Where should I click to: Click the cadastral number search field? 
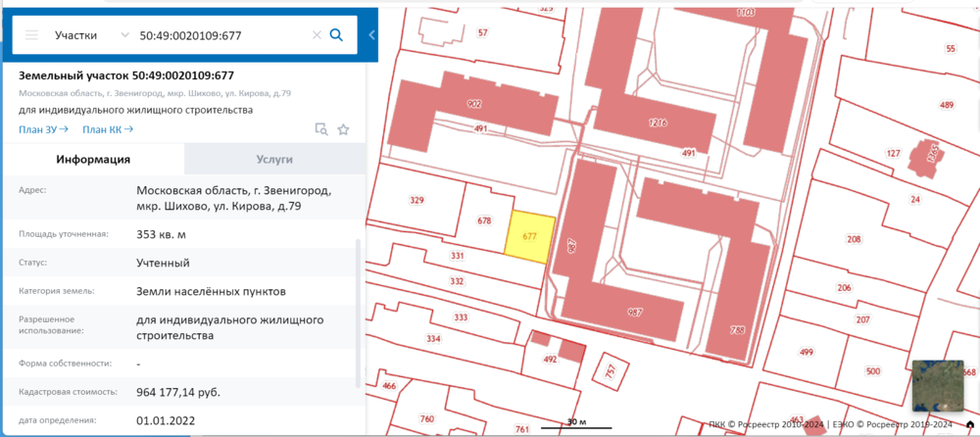221,35
